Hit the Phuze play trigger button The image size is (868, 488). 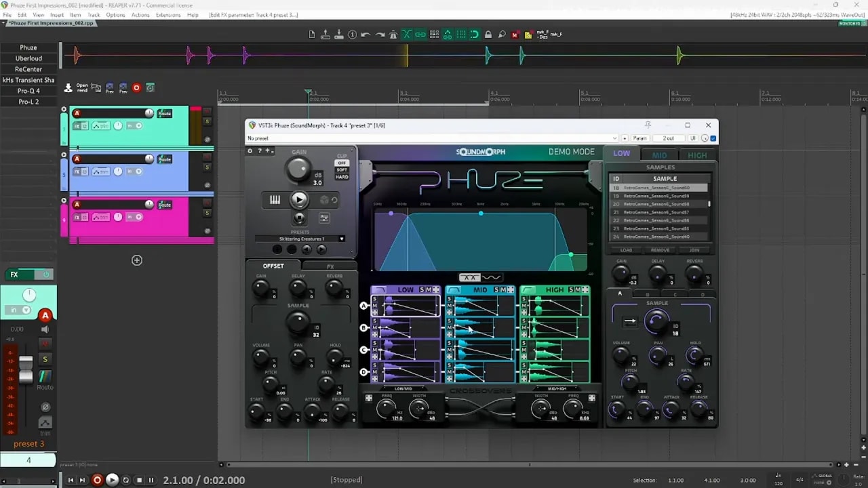click(299, 200)
